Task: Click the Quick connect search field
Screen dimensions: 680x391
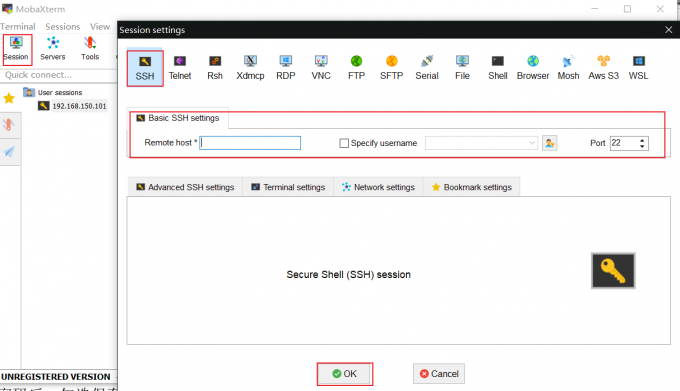Action: pos(59,75)
